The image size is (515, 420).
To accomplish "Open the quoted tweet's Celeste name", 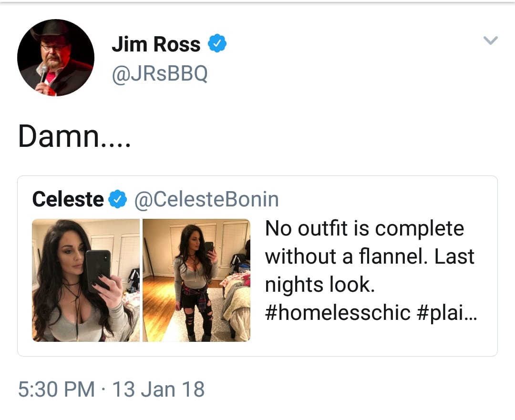I will click(68, 199).
